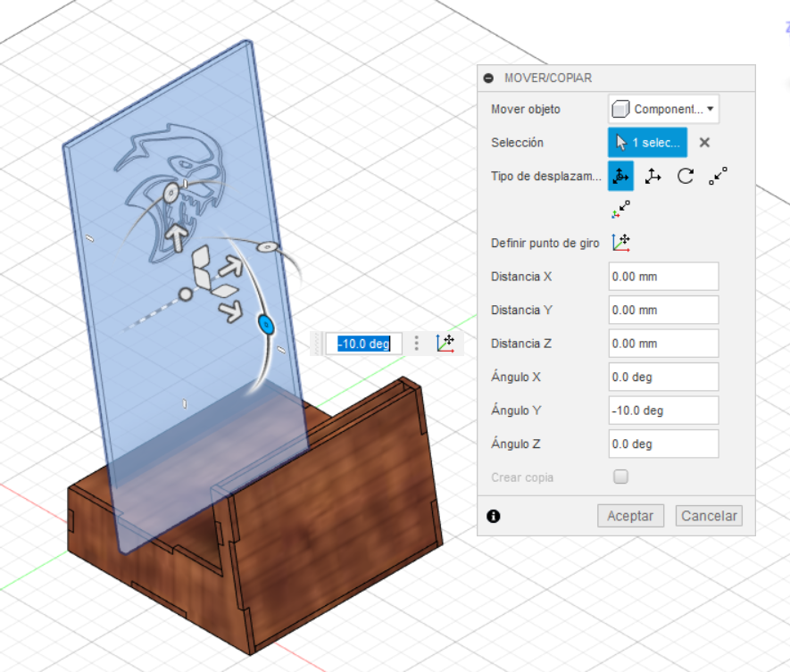Click the manipulator center origin point
This screenshot has width=790, height=672.
tap(186, 294)
